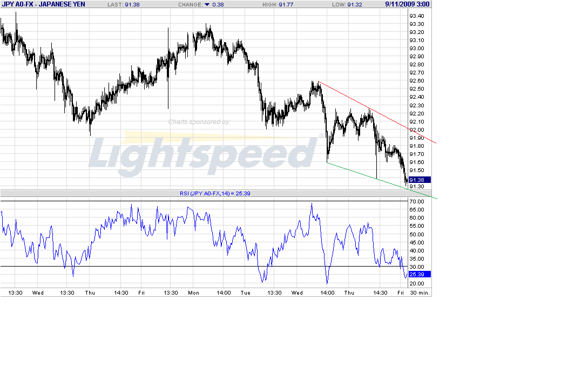Click the highlighted 91.38 current price marker

tap(419, 180)
